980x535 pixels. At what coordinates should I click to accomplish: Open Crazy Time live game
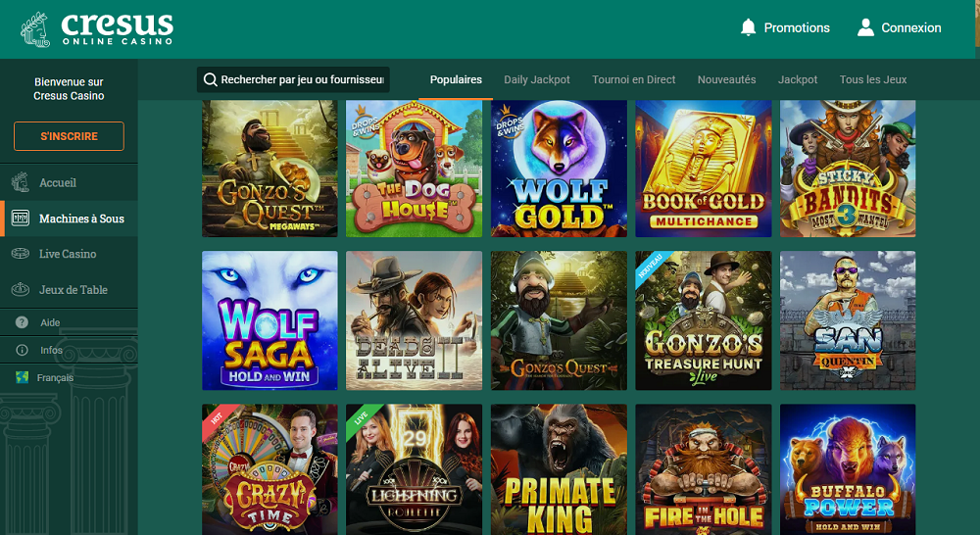pyautogui.click(x=269, y=469)
